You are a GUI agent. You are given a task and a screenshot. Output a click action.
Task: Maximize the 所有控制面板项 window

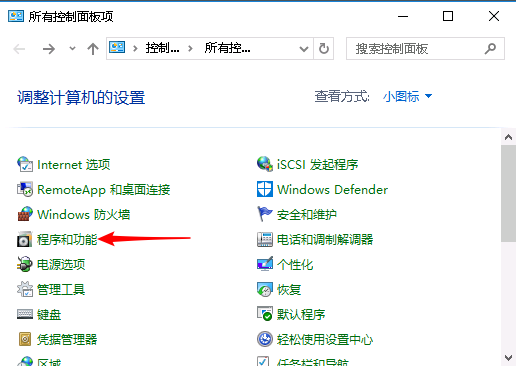point(448,16)
